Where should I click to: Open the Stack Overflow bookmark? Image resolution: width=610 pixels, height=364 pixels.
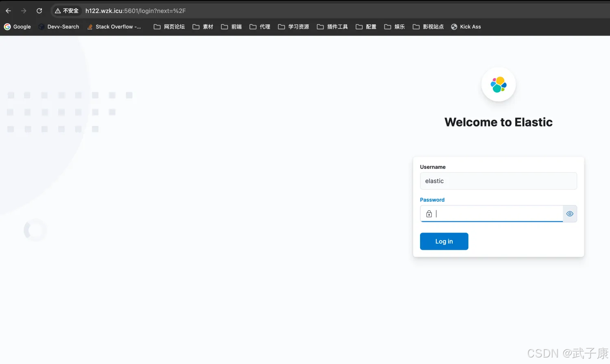pos(114,27)
